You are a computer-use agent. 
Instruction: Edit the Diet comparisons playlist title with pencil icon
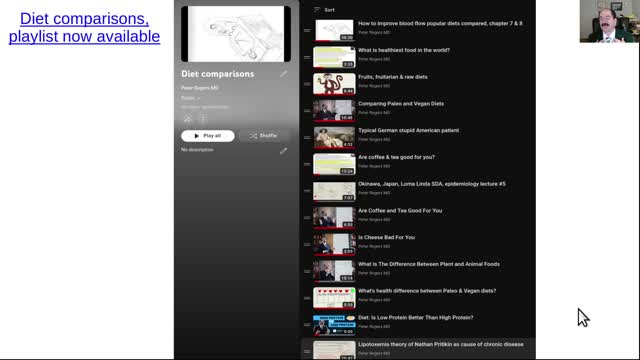[x=283, y=74]
